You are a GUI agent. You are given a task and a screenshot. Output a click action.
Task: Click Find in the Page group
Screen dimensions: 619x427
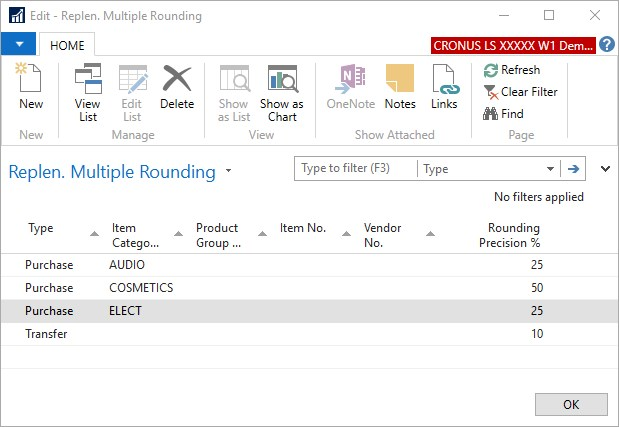pyautogui.click(x=503, y=114)
